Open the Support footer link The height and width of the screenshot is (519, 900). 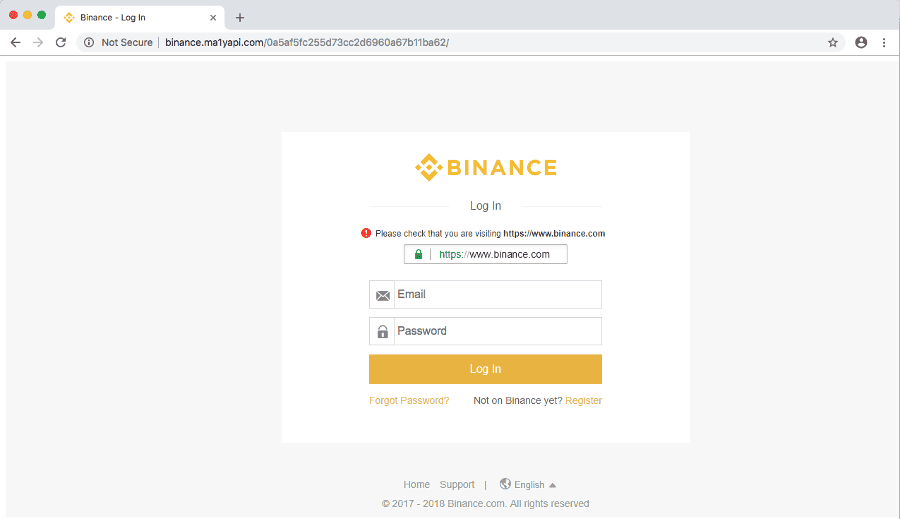[x=457, y=485]
